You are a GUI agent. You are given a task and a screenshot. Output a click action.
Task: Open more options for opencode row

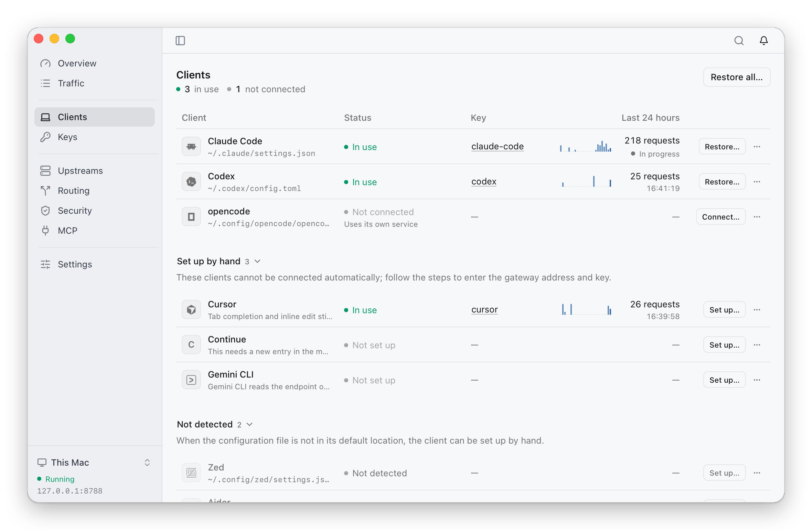(757, 217)
